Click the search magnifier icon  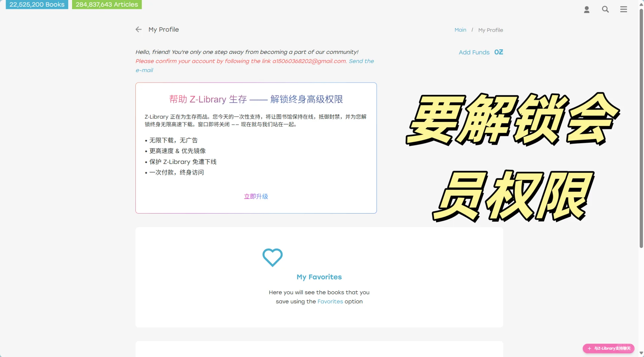[605, 9]
